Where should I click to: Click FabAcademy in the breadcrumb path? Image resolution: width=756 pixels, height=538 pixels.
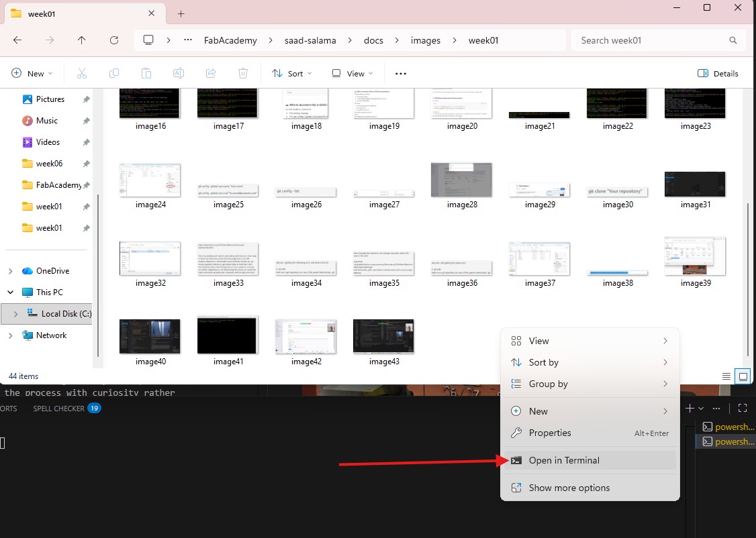click(230, 40)
